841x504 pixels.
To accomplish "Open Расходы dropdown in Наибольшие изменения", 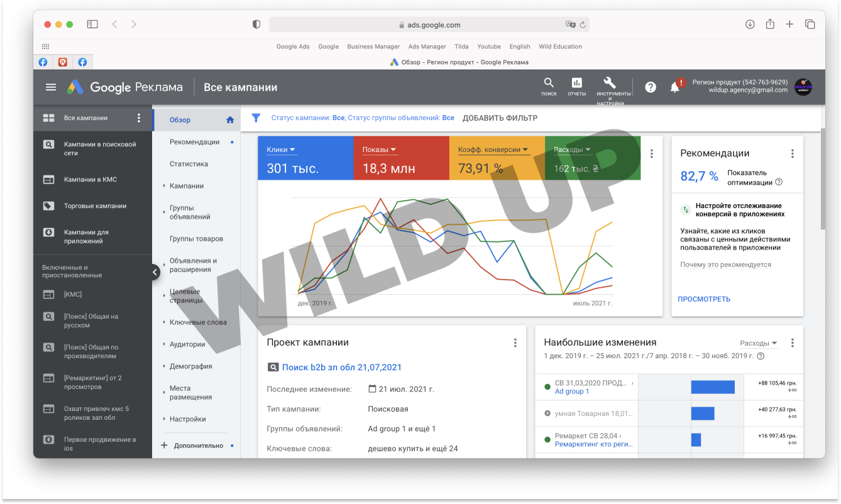I will (x=759, y=343).
